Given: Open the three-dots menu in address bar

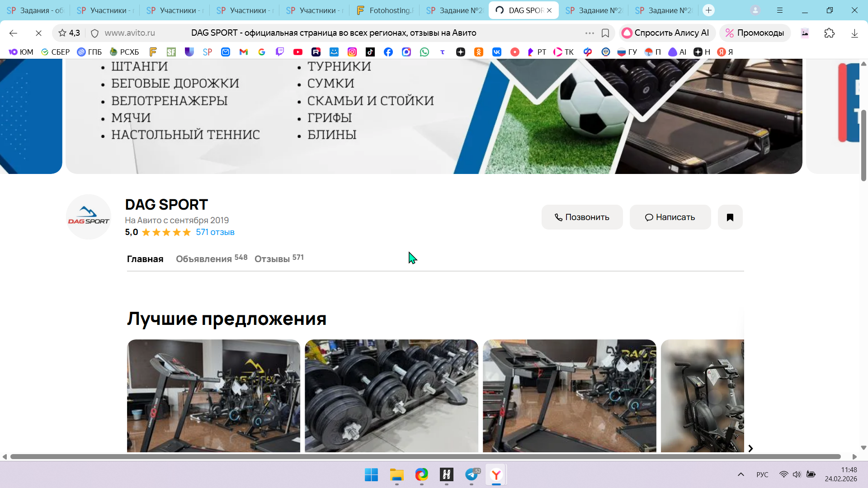Looking at the screenshot, I should pyautogui.click(x=590, y=33).
